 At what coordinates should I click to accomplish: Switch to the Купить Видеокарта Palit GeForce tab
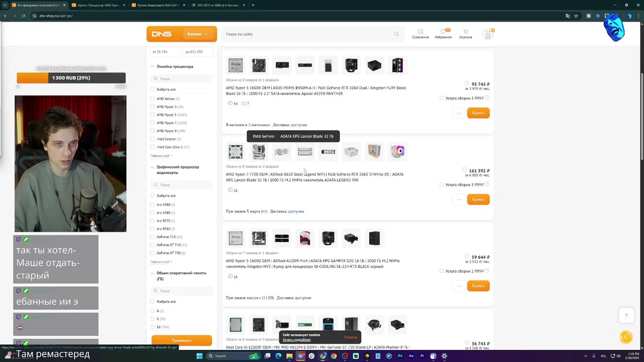coord(158,5)
